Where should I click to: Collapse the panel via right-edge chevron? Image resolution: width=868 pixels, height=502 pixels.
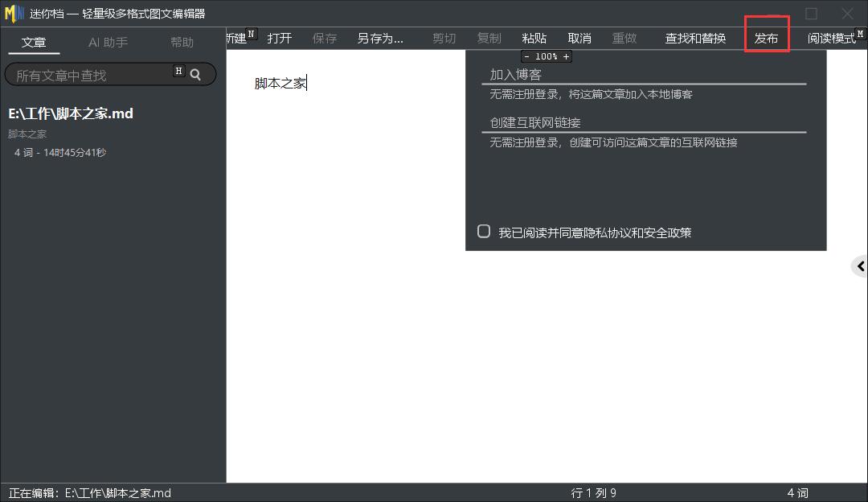coord(862,265)
